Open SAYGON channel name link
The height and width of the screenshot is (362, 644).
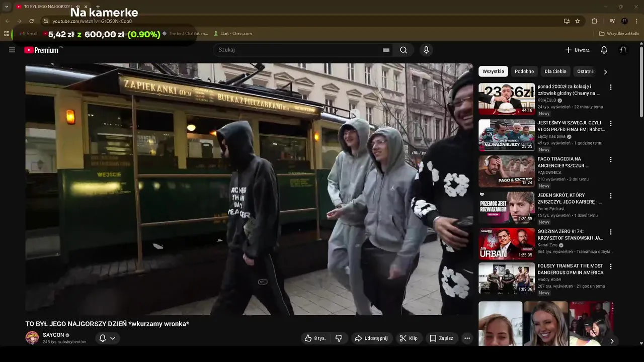pyautogui.click(x=53, y=335)
